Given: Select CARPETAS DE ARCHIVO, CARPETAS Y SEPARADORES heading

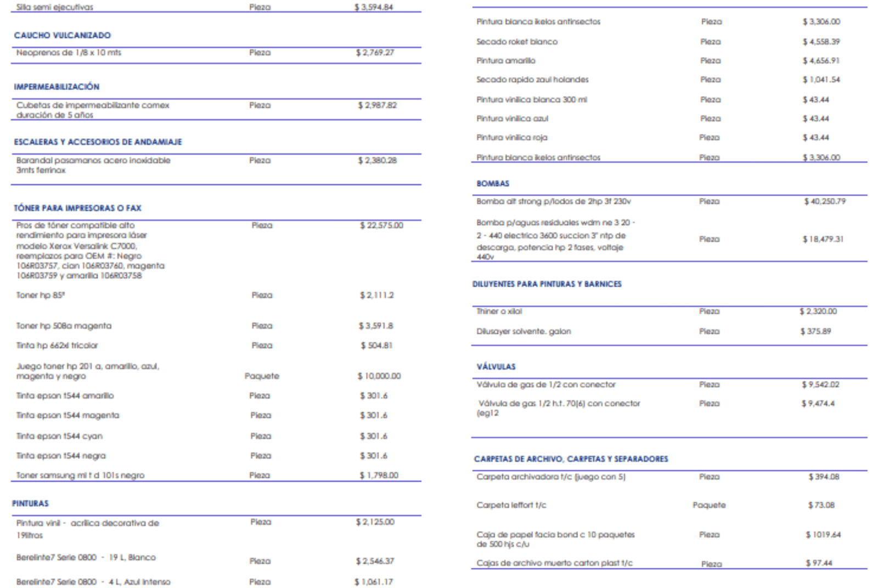Looking at the screenshot, I should (571, 459).
